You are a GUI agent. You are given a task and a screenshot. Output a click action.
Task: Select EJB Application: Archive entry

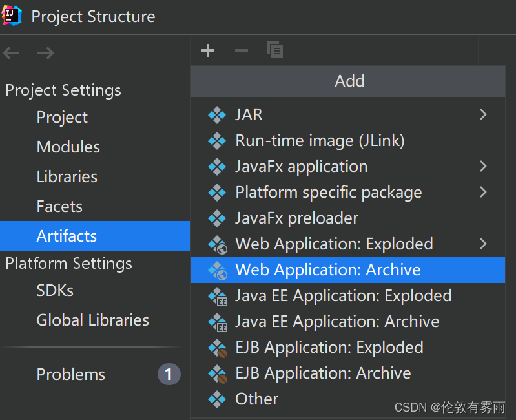[x=348, y=373]
